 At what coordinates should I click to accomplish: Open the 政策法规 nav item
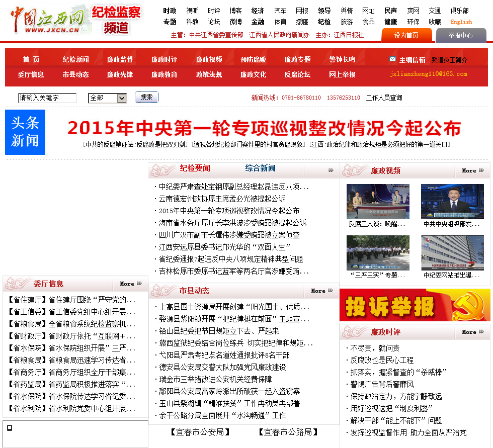point(209,74)
